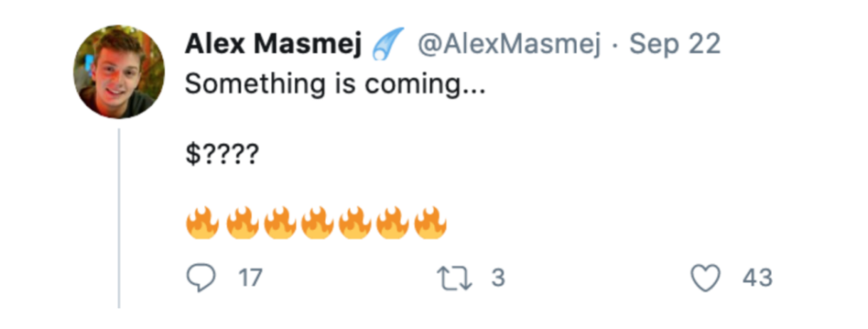This screenshot has width=868, height=329.
Task: Click the Alex Masmej display name
Action: pos(273,44)
